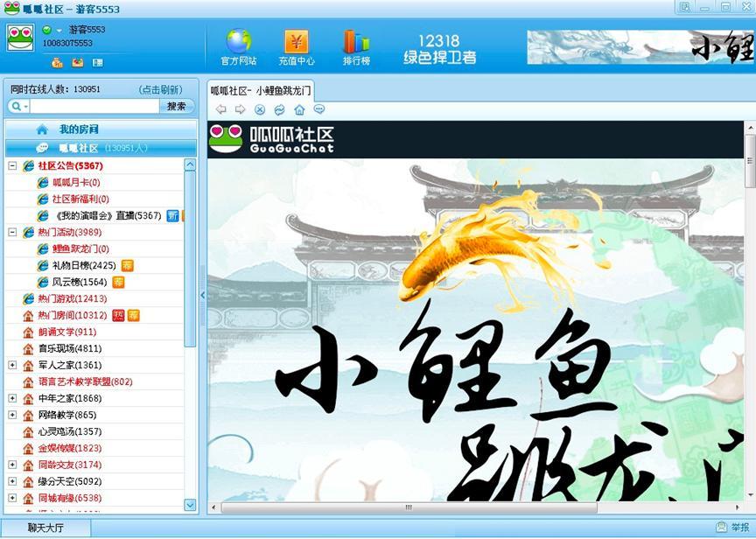Screen dimensions: 756x539
Task: Open the online status dropdown next to 游客5553
Action: pyautogui.click(x=58, y=30)
